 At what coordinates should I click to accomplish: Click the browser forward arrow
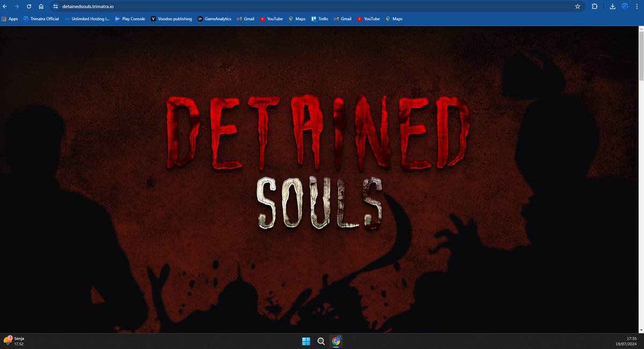17,6
